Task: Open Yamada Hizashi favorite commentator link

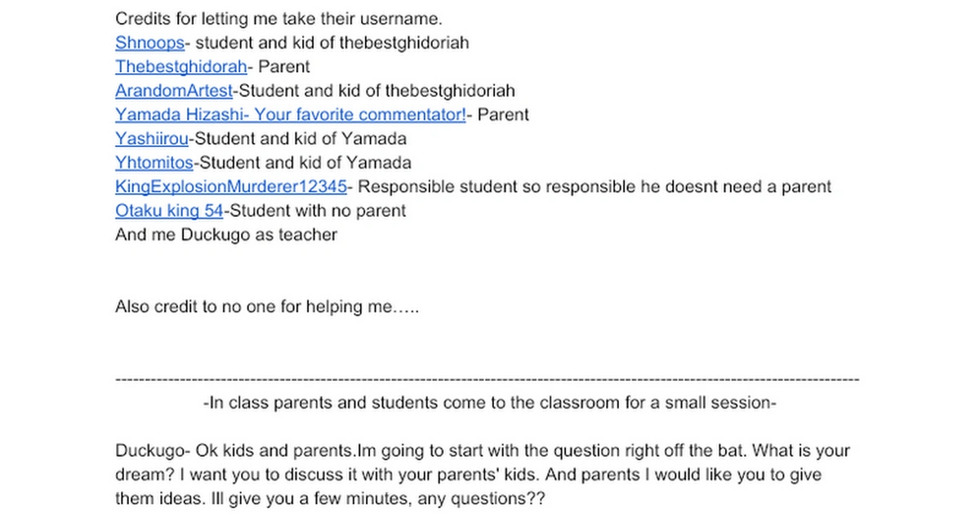Action: pyautogui.click(x=290, y=115)
